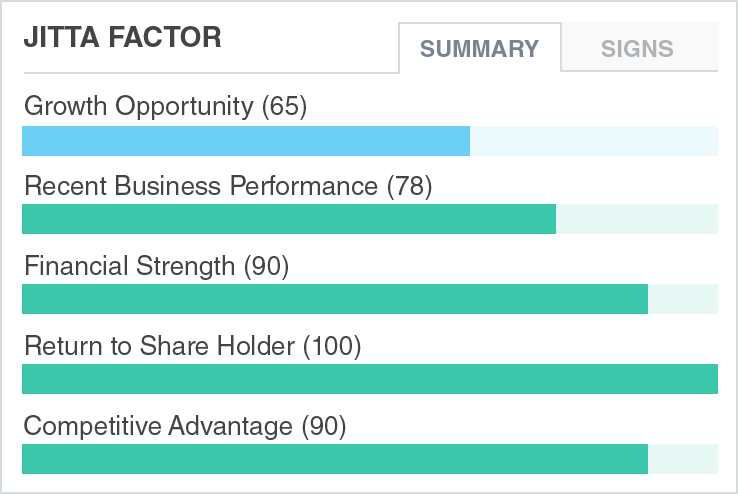
Task: Click the (100) score value
Action: (x=332, y=346)
